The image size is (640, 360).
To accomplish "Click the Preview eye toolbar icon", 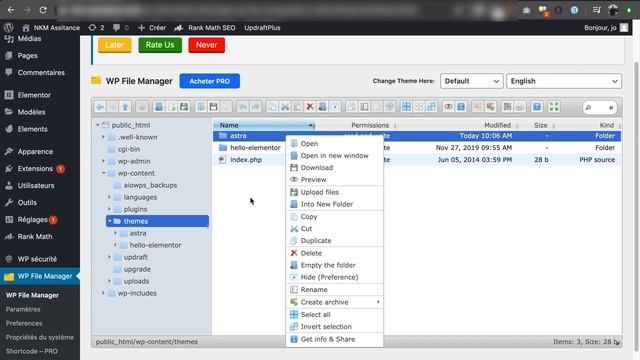I will (x=448, y=107).
